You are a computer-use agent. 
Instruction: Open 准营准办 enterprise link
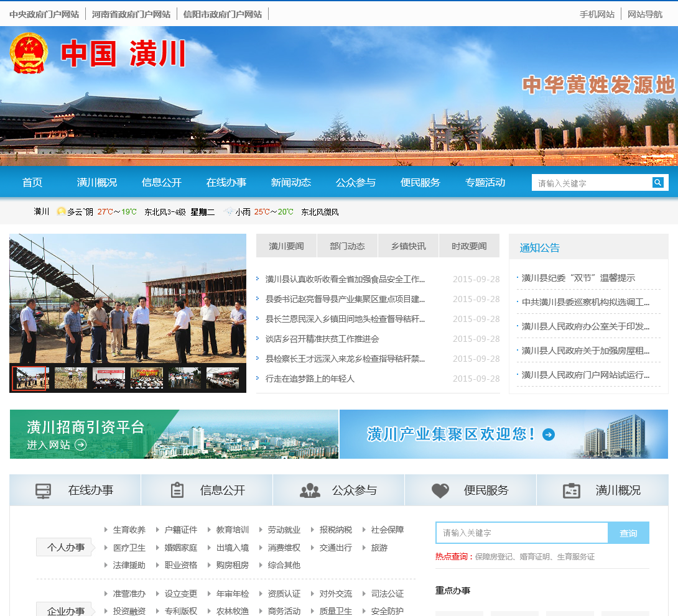(129, 594)
